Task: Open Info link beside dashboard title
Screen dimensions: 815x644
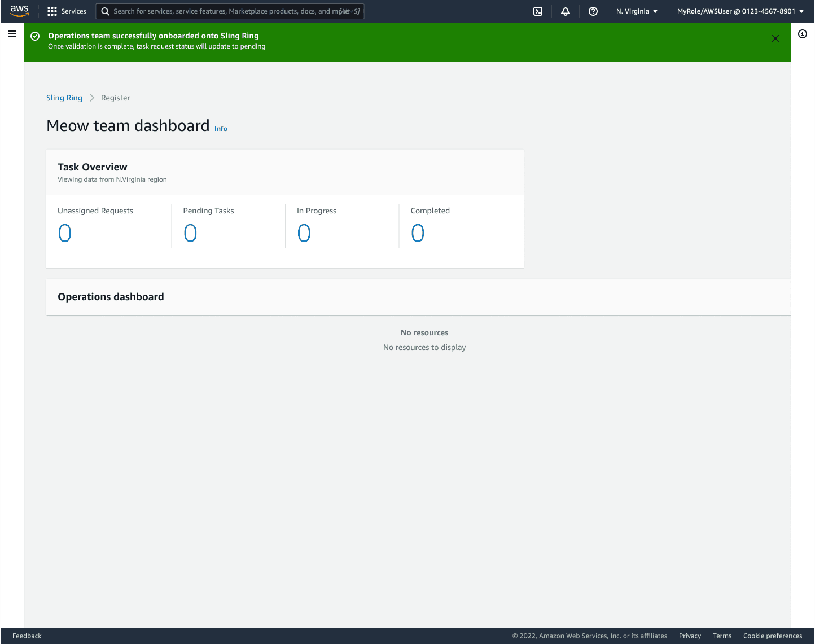Action: pyautogui.click(x=221, y=129)
